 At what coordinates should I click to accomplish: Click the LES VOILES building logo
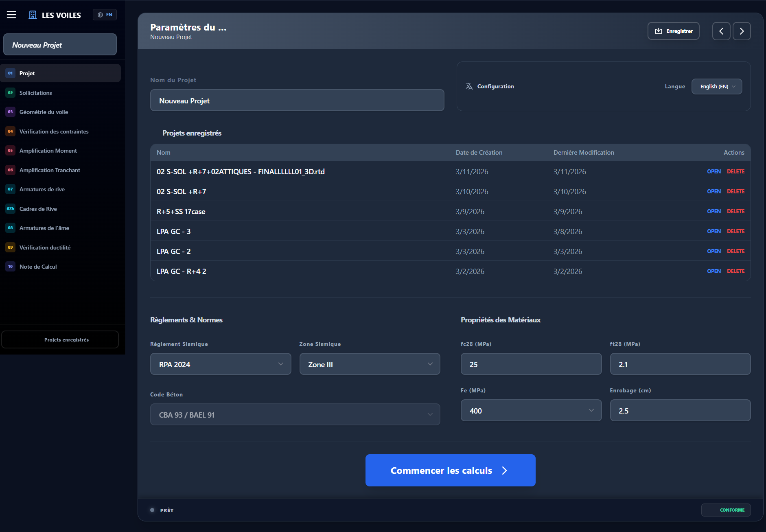tap(33, 14)
